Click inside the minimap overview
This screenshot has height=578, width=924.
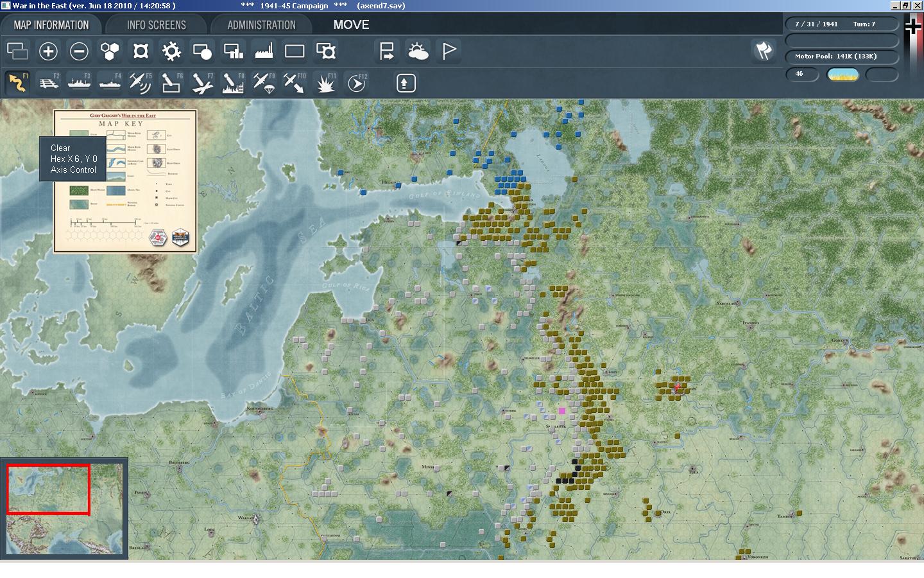[x=64, y=509]
